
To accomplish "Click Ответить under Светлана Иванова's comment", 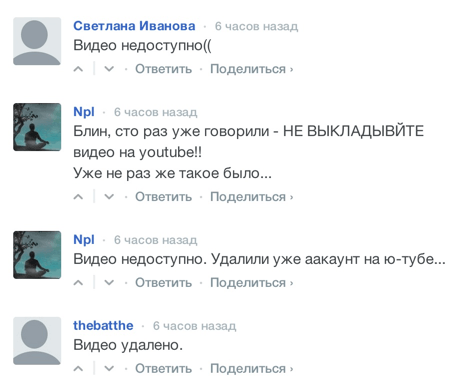I will pos(163,69).
